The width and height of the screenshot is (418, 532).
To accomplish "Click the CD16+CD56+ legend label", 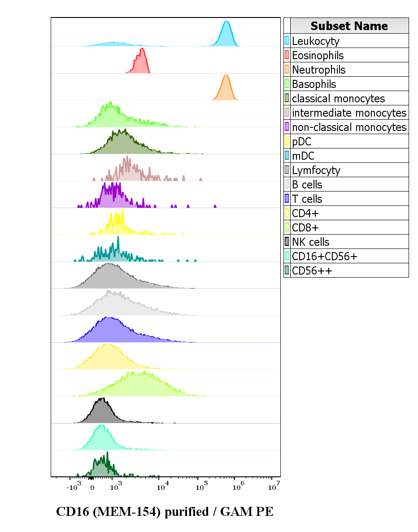I will (x=324, y=256).
